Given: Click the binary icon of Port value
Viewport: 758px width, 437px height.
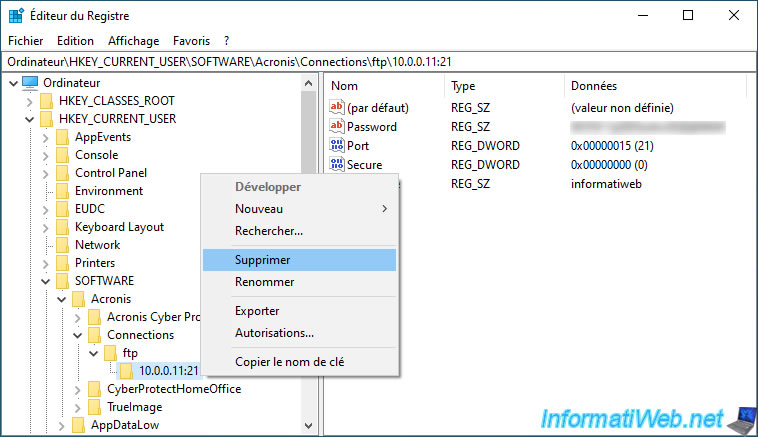Looking at the screenshot, I should pos(336,145).
